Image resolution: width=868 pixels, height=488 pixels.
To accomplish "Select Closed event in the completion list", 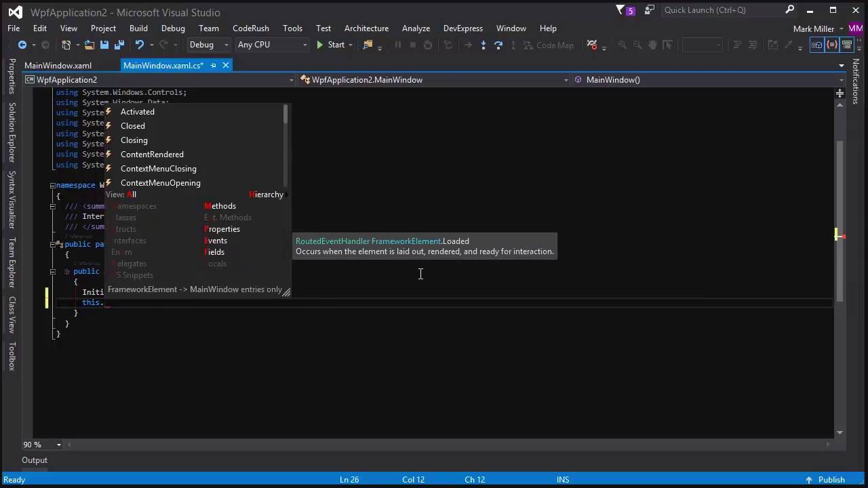I will tap(193, 126).
